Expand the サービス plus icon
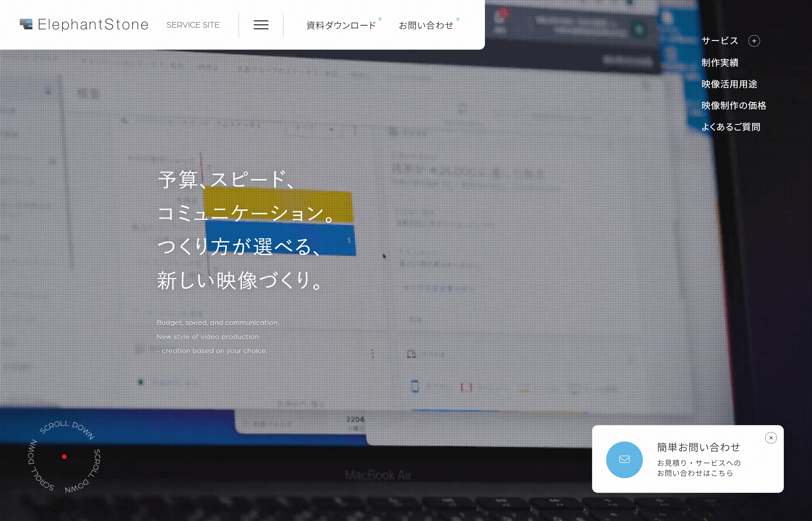This screenshot has width=812, height=521. click(754, 41)
